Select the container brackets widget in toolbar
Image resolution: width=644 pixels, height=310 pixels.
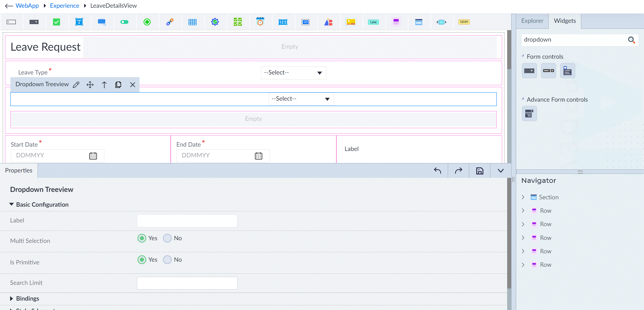[x=441, y=22]
